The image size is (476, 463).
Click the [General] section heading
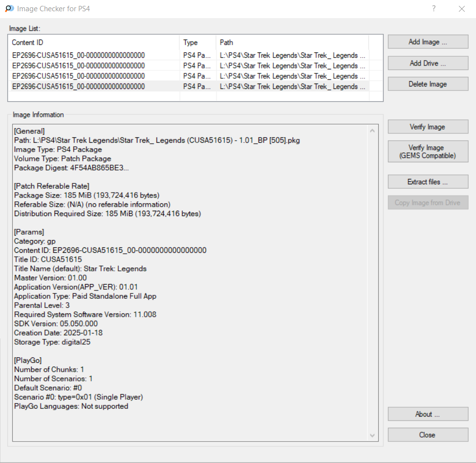point(29,131)
